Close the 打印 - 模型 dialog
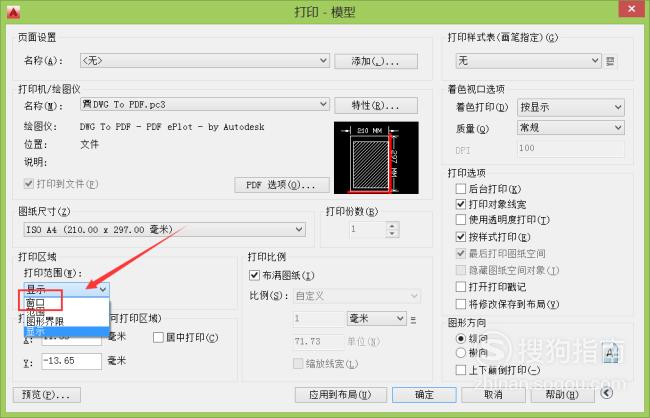This screenshot has width=650, height=418. [x=632, y=9]
